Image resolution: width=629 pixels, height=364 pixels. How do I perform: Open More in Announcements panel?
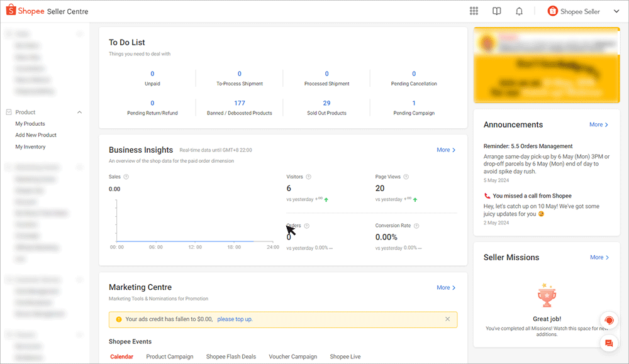pos(599,125)
